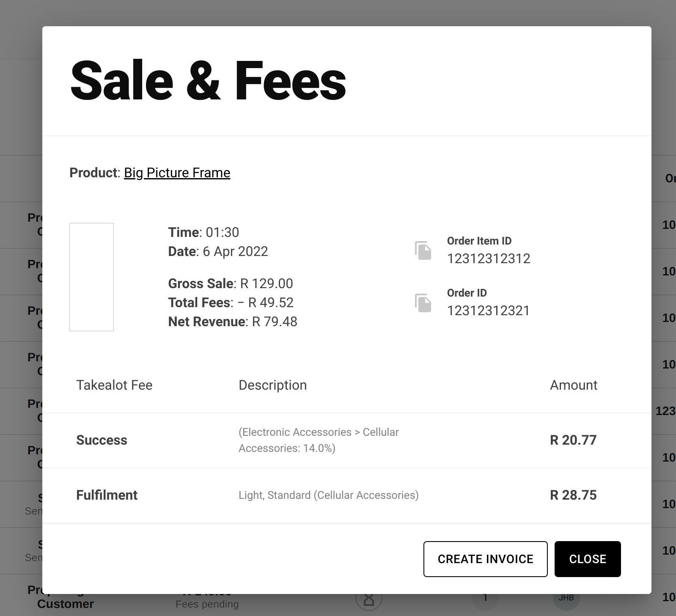Click the Fees pending text behind dialog

coord(207,604)
